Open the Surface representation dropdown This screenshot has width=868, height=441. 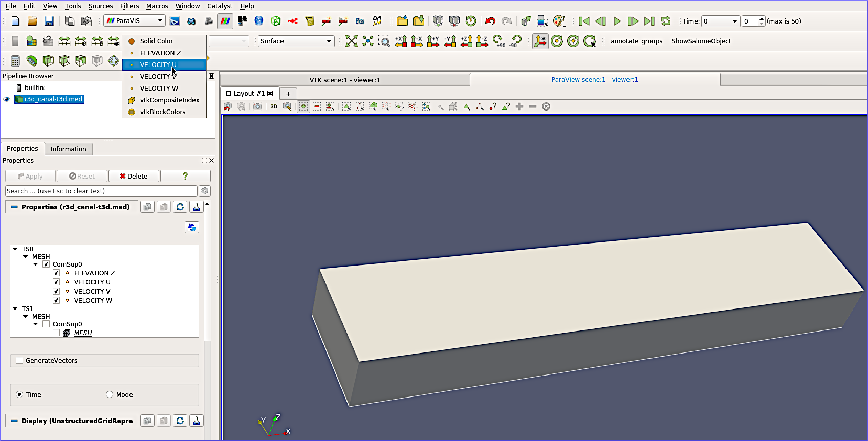296,41
